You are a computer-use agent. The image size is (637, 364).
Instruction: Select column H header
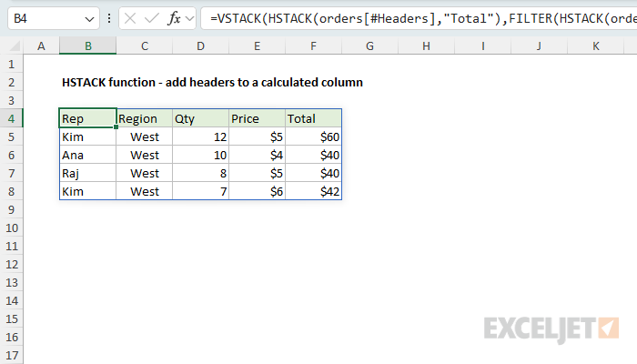[426, 46]
